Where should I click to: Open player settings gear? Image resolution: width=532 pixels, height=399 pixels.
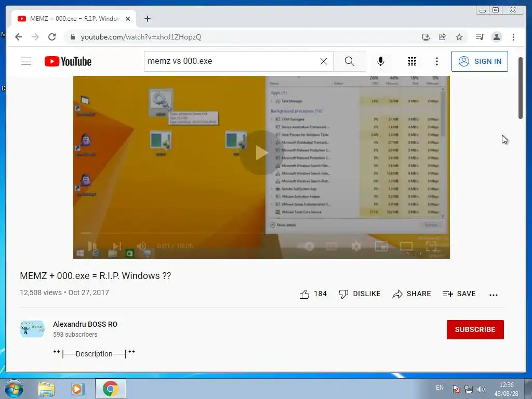(356, 246)
